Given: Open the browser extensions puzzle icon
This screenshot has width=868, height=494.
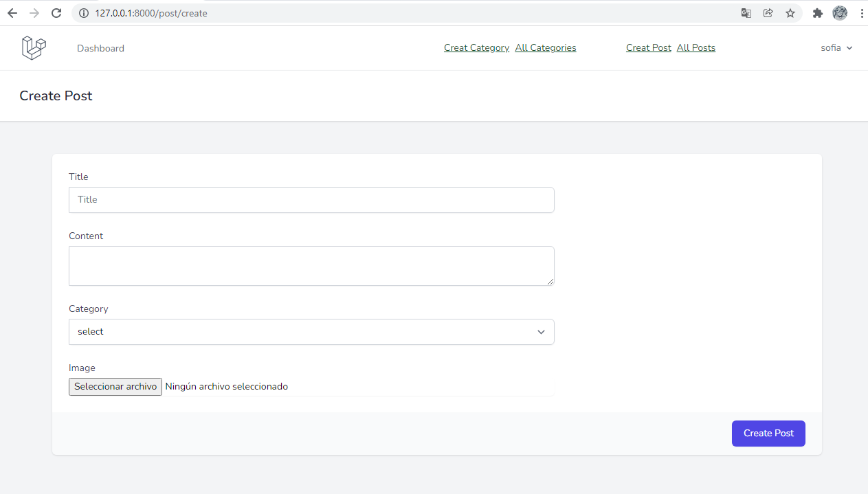Looking at the screenshot, I should [x=817, y=13].
